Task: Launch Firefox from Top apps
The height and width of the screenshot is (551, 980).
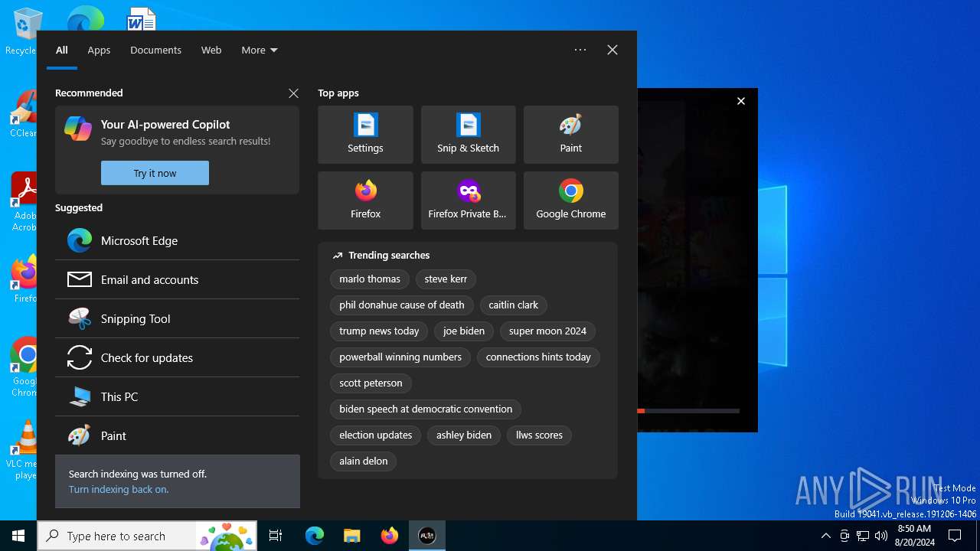Action: coord(365,201)
